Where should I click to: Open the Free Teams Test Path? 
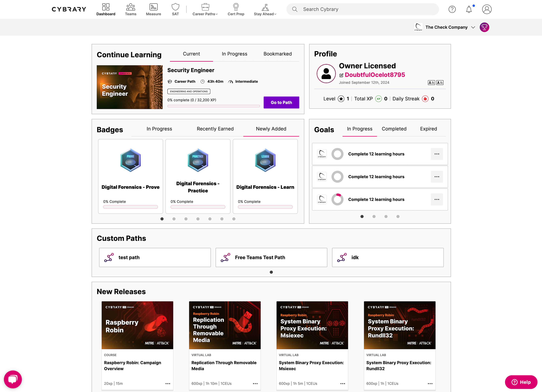(x=271, y=257)
